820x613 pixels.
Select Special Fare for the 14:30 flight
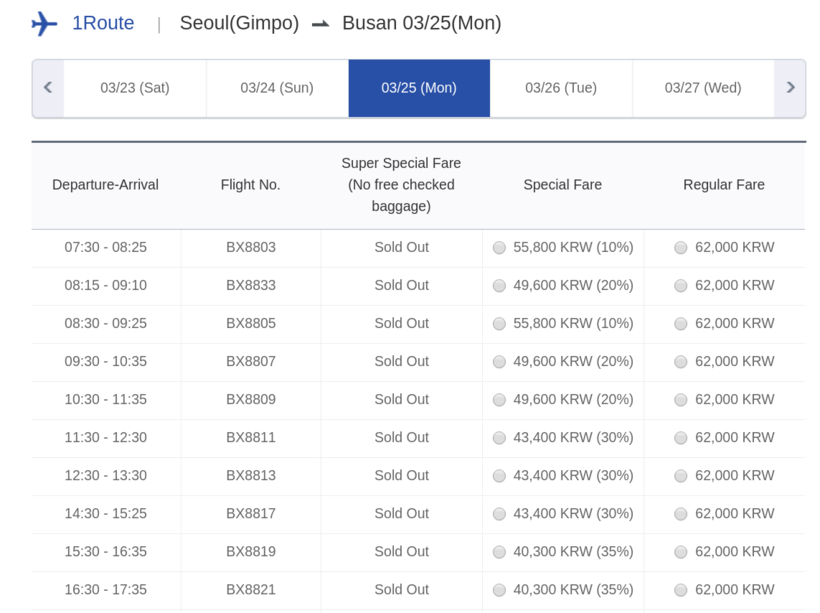tap(500, 514)
